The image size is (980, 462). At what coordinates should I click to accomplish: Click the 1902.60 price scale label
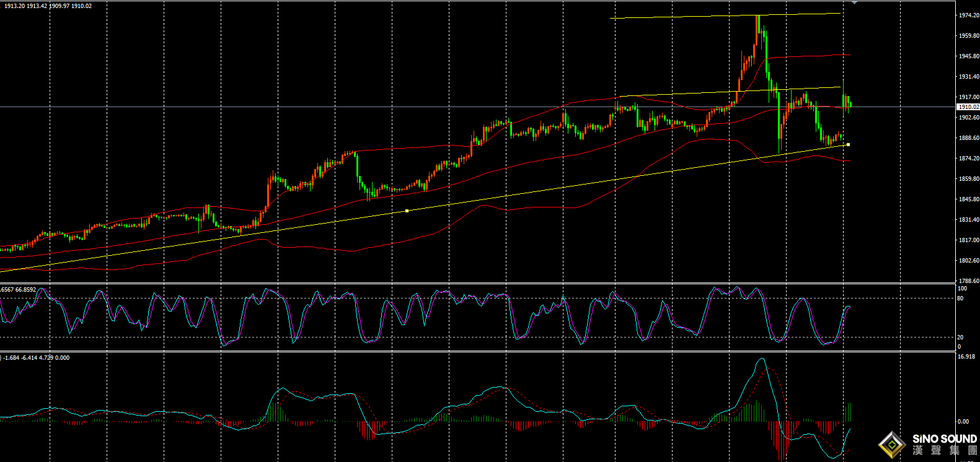[968, 118]
